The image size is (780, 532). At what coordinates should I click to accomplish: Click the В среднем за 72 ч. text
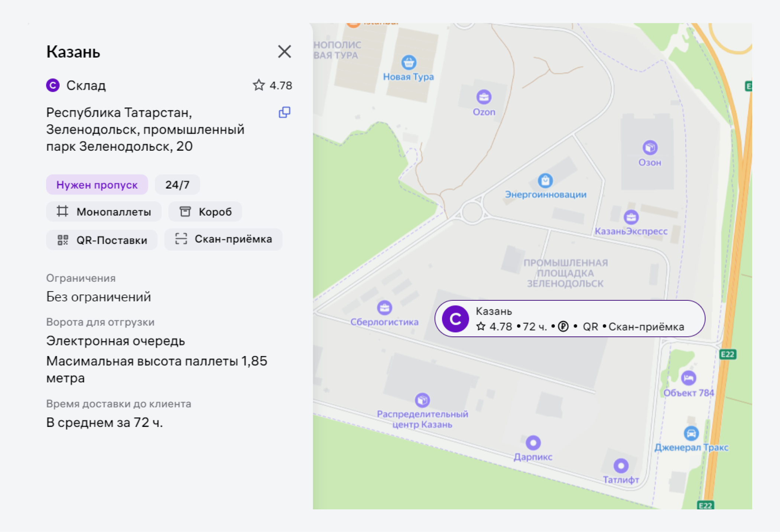(104, 422)
